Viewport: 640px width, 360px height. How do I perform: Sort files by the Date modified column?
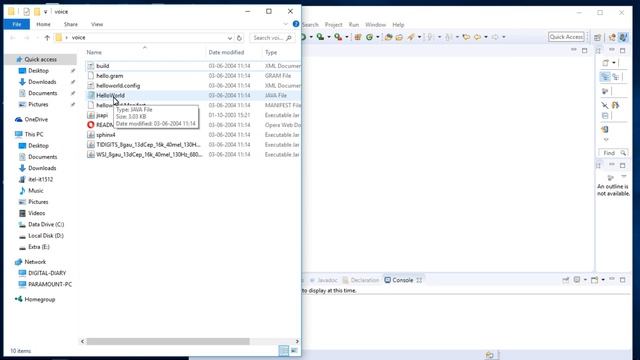[226, 52]
